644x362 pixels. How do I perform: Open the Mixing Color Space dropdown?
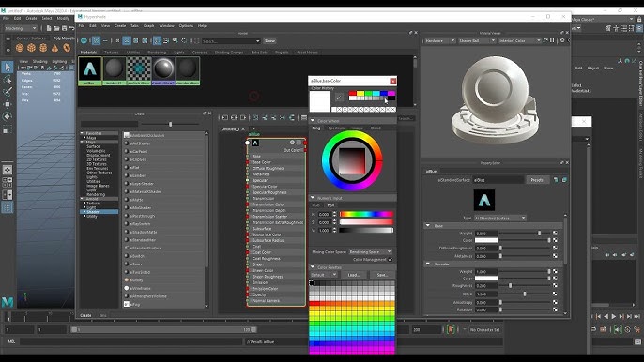(x=371, y=251)
